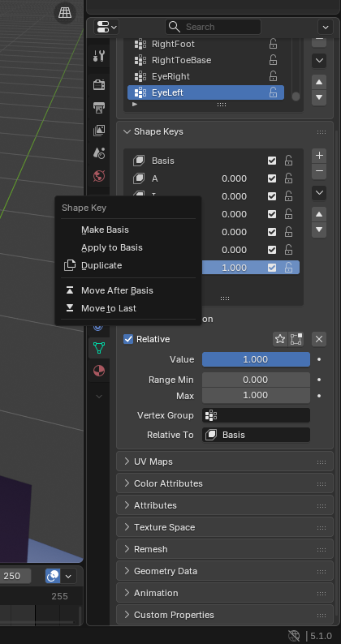Click the status bar icon beside version

294,636
